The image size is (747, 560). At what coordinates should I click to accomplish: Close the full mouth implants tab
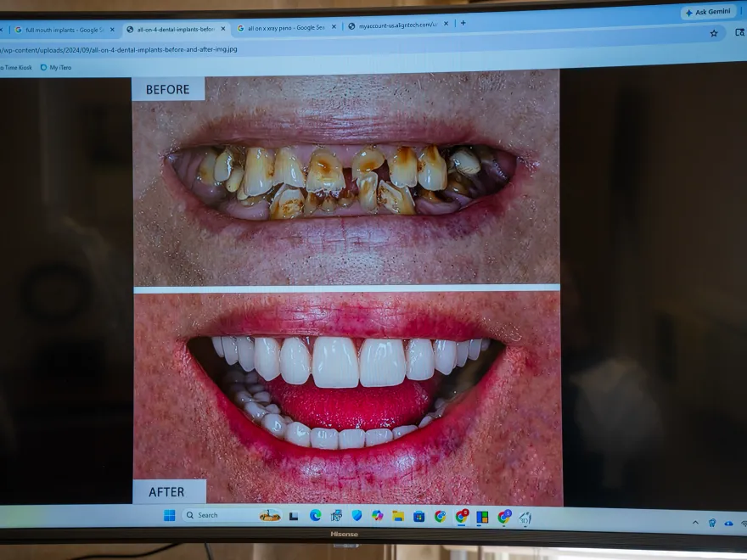112,30
